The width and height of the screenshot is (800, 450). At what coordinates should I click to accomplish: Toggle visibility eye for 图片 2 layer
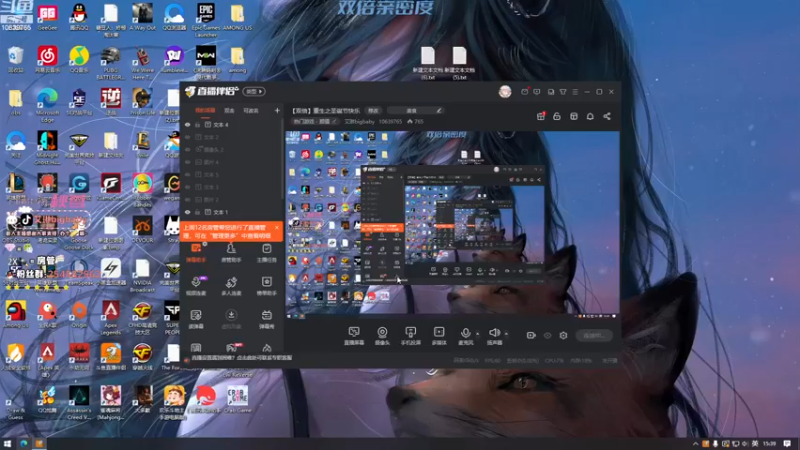point(187,199)
